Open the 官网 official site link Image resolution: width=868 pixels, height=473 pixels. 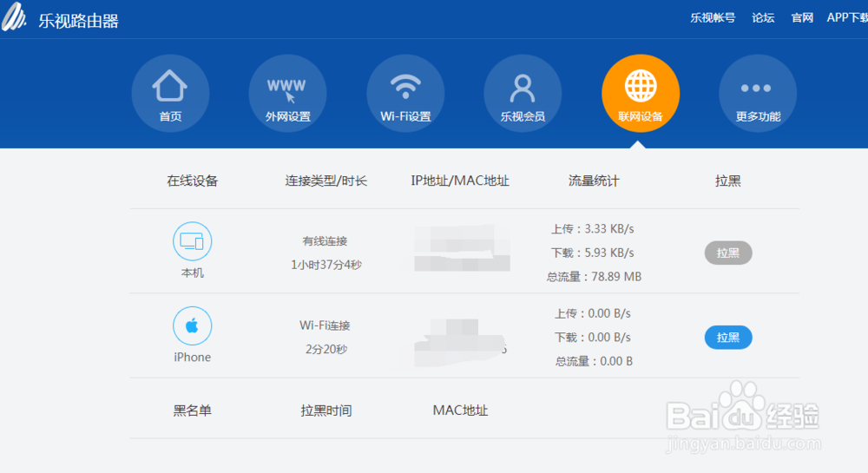(x=802, y=17)
